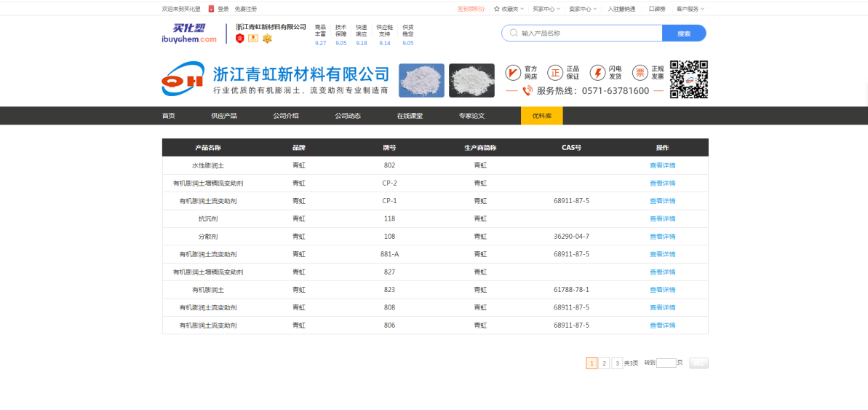This screenshot has height=410, width=868.
Task: Click the star icon beside 收藏夹
Action: [x=496, y=9]
